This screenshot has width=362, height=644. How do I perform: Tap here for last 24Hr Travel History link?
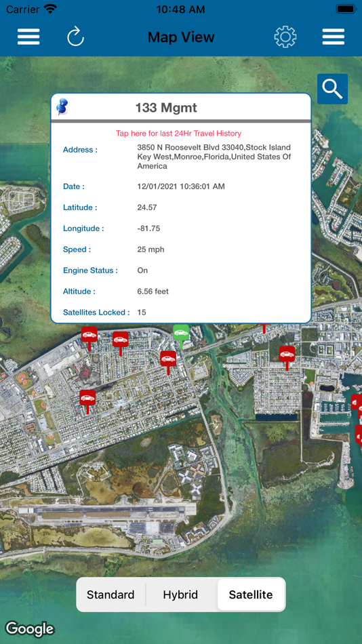178,134
